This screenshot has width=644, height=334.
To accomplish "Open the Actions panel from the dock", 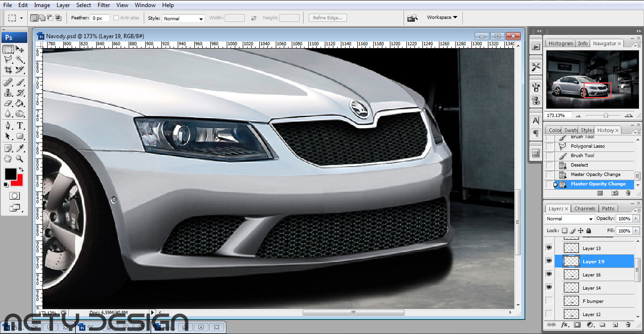I will 536,47.
